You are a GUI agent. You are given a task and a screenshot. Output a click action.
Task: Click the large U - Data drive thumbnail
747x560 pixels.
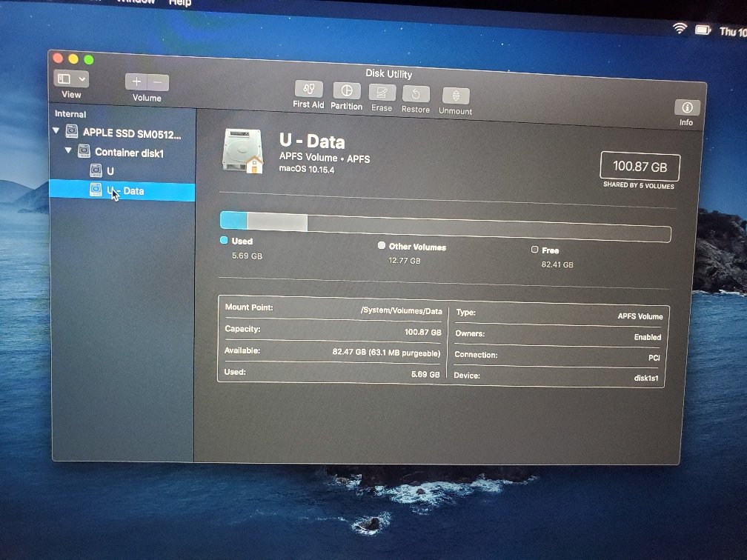[242, 150]
